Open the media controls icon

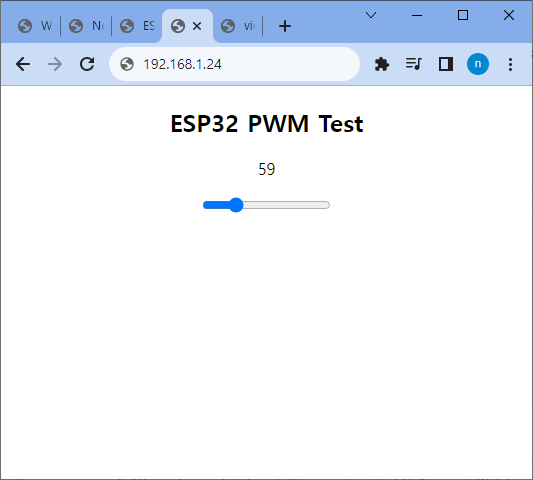point(414,64)
